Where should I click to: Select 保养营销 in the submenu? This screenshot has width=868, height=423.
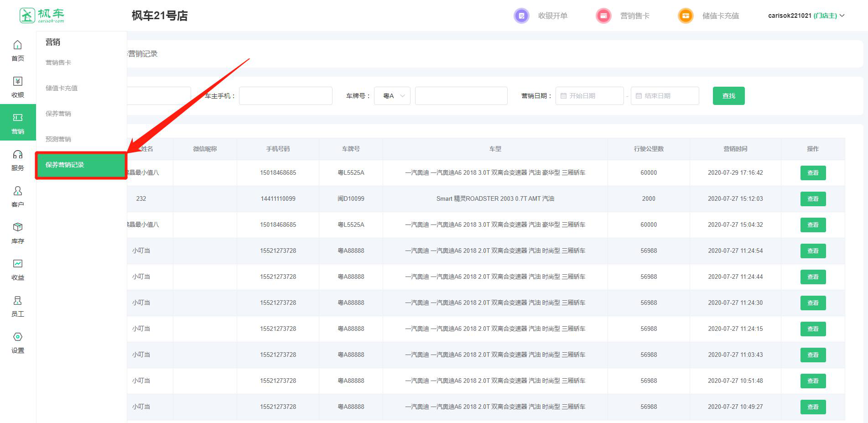click(58, 114)
